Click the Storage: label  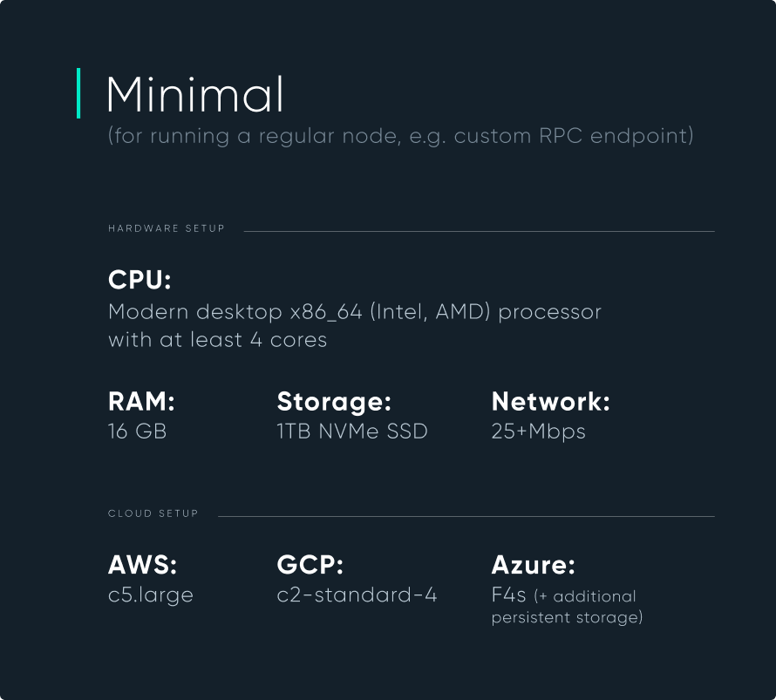[x=334, y=401]
